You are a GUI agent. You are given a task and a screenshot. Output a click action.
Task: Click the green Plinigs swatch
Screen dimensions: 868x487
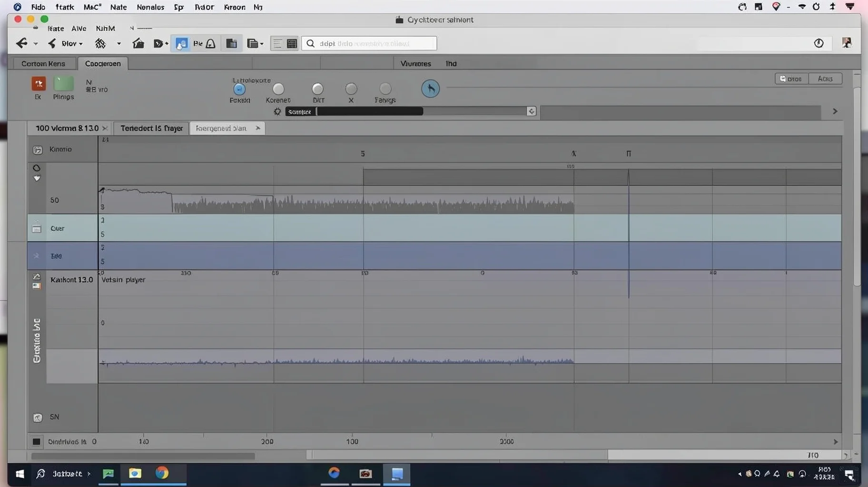tap(64, 83)
